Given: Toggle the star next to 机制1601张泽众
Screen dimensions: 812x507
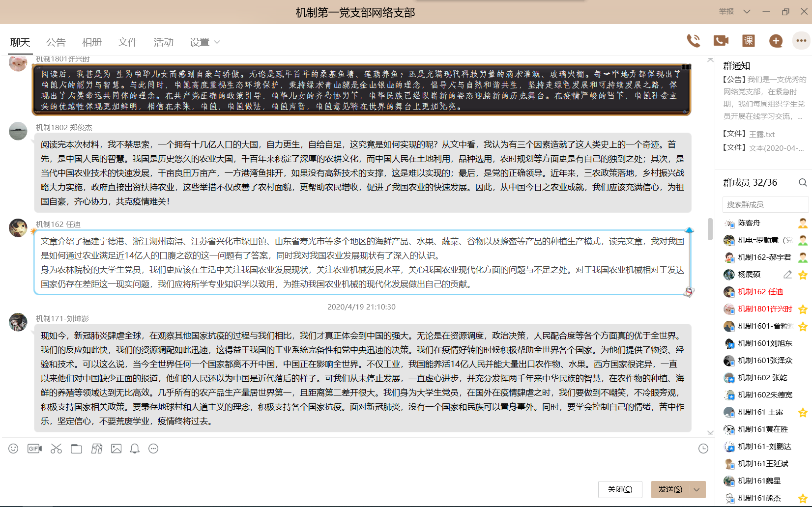Looking at the screenshot, I should [803, 360].
